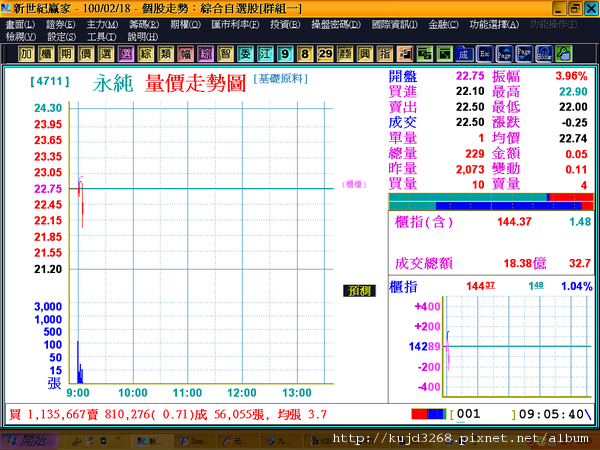The height and width of the screenshot is (450, 600).
Task: Click the 001 input field
Action: point(484,414)
